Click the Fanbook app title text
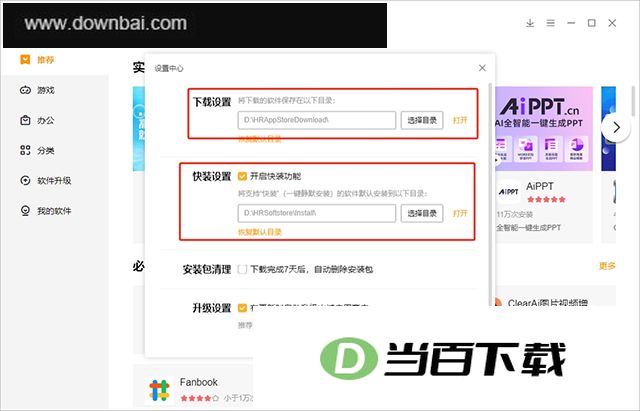This screenshot has width=640, height=411. pyautogui.click(x=198, y=382)
